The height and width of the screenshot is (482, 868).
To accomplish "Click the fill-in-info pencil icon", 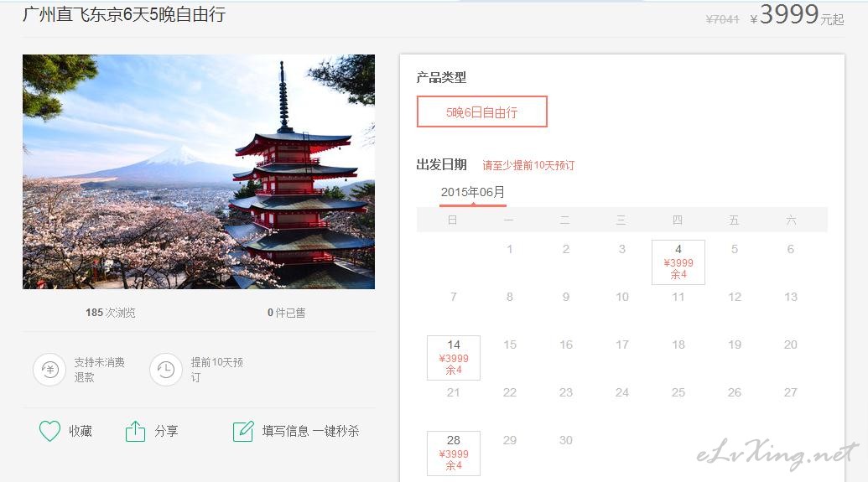I will click(243, 431).
